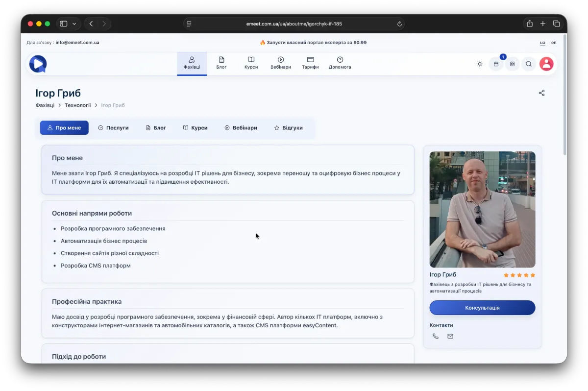This screenshot has height=391, width=588.
Task: Click the search magnifier icon in header
Action: [528, 64]
